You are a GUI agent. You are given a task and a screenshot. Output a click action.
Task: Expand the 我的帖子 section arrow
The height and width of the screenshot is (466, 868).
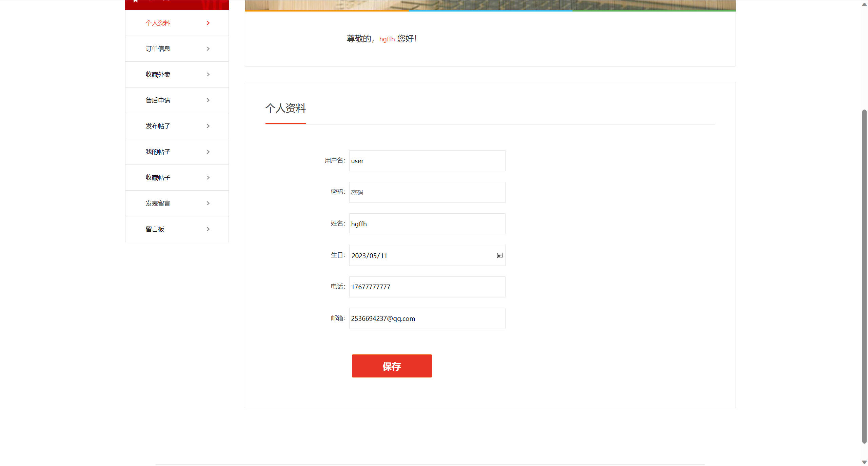point(208,152)
